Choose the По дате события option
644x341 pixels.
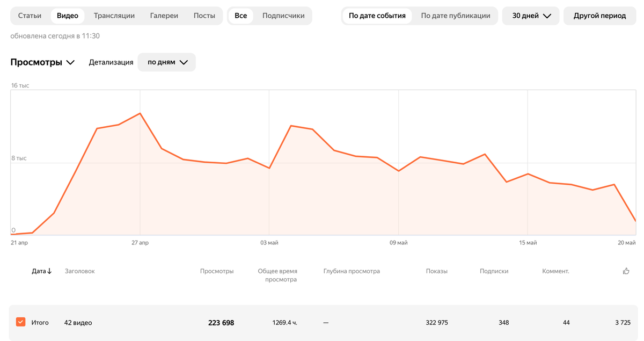click(x=377, y=16)
